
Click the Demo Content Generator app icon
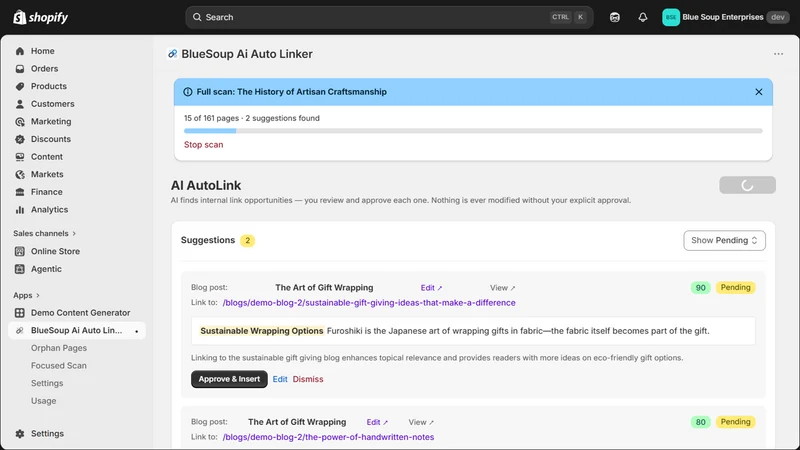[20, 313]
